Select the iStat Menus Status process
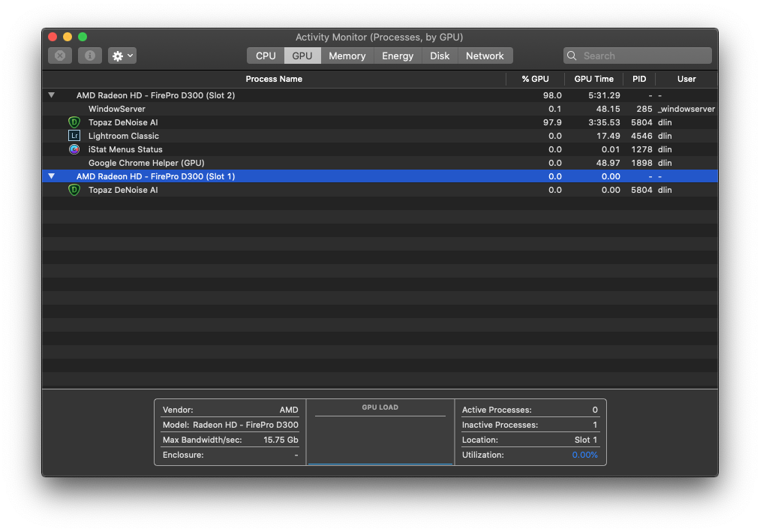Screen dimensions: 760x532 coord(380,149)
